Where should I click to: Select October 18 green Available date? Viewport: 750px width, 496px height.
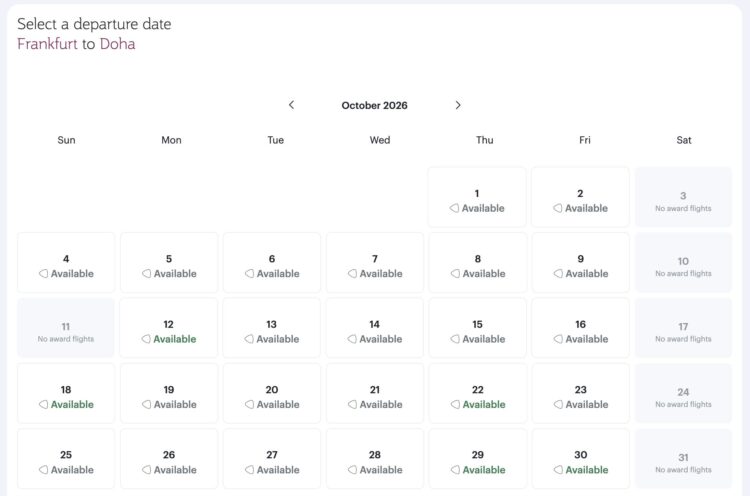pos(66,393)
